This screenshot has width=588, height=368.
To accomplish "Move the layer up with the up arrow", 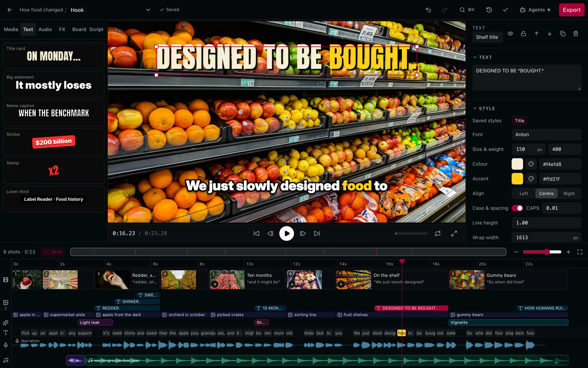I will [537, 34].
